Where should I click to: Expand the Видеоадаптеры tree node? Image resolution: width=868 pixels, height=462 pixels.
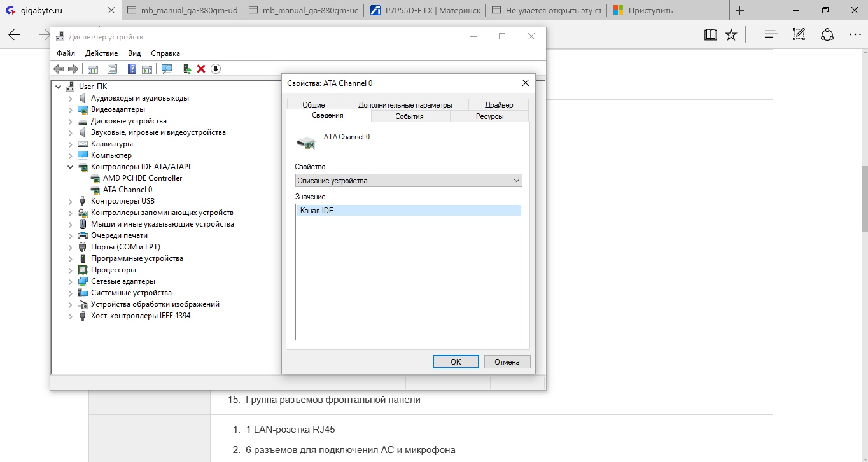point(71,109)
